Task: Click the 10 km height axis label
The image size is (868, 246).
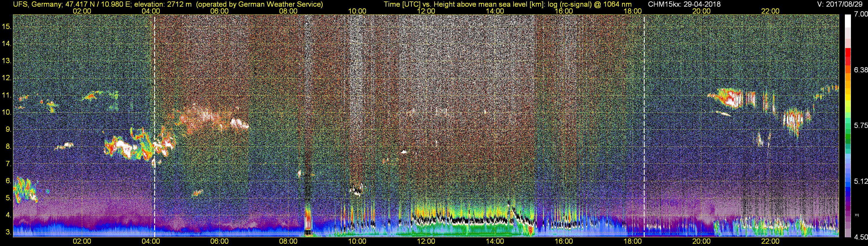Action: click(x=7, y=112)
